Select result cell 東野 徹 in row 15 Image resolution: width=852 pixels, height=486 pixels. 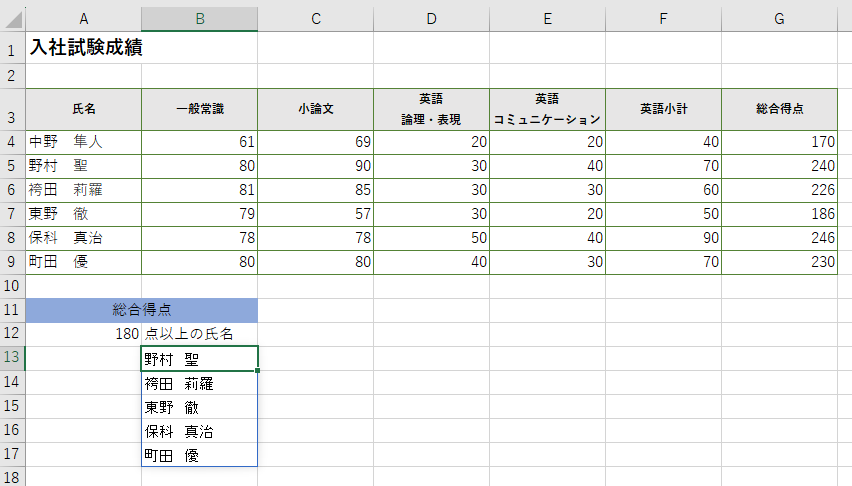(199, 407)
